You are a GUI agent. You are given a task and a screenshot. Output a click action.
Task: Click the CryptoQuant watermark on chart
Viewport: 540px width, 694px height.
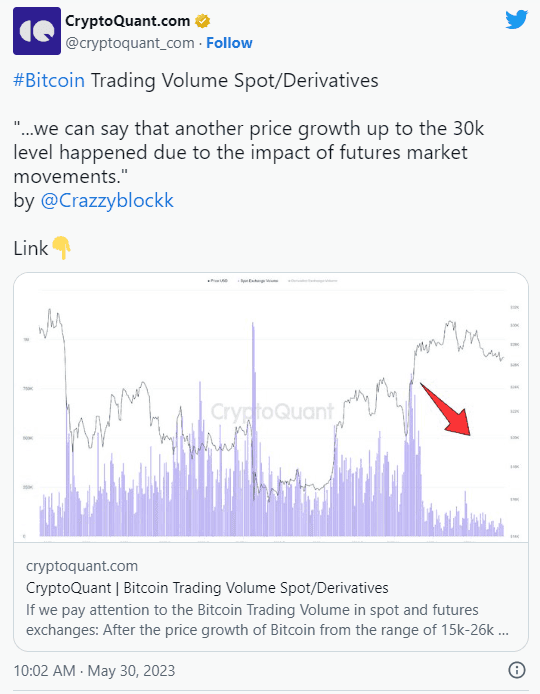[272, 412]
